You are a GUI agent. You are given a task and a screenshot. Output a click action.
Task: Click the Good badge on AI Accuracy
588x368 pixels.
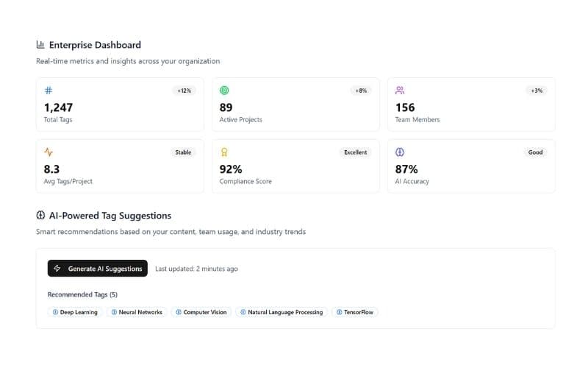535,152
